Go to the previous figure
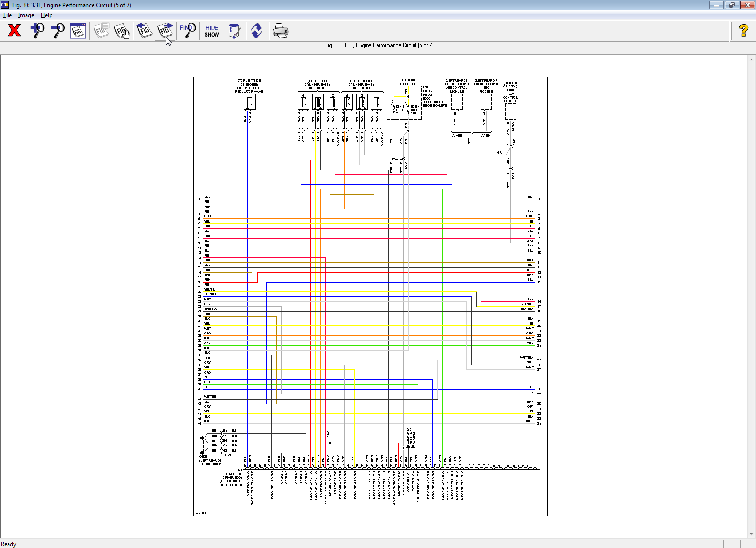Screen dimensions: 756x548 (144, 31)
